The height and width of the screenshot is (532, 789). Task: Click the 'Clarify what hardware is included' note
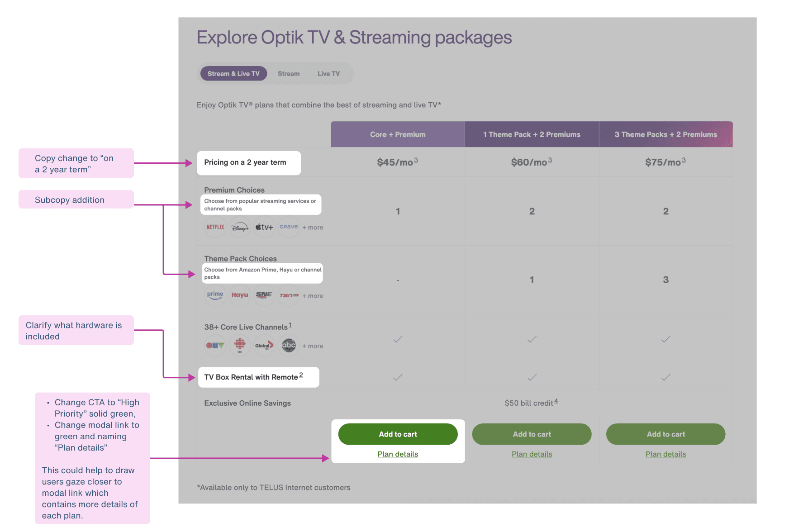(76, 330)
